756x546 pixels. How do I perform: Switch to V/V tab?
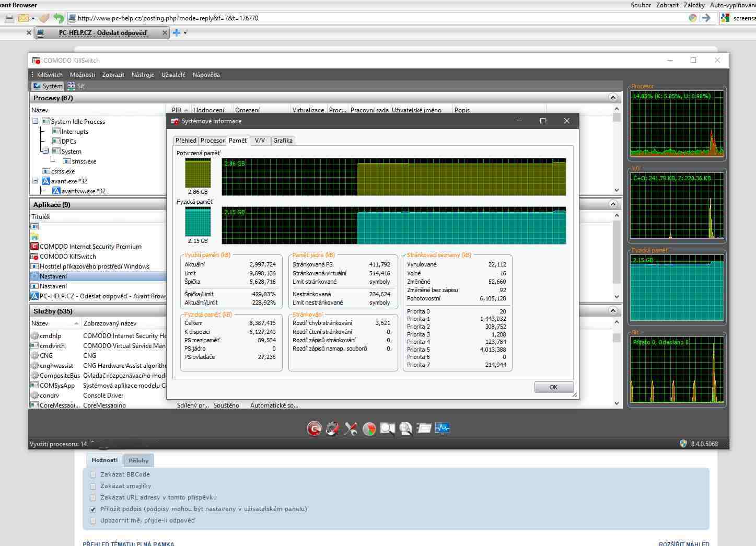[x=260, y=141]
